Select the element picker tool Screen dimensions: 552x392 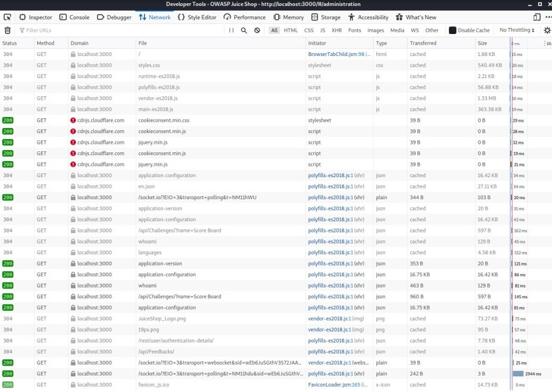(x=7, y=17)
